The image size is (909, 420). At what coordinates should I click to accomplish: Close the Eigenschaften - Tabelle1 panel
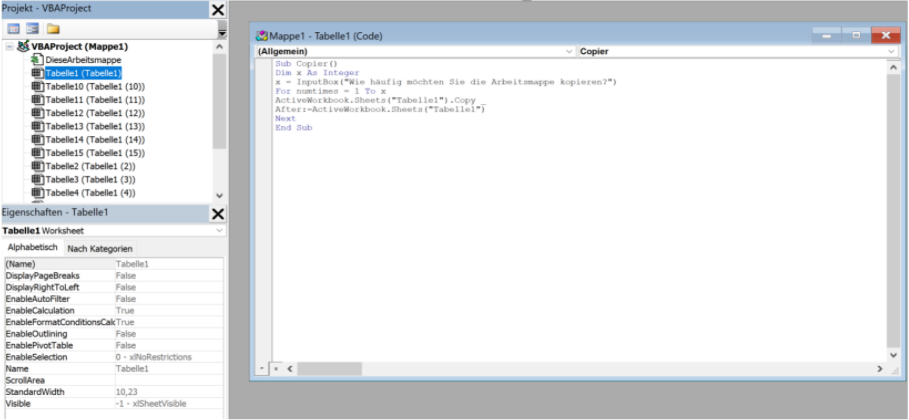pyautogui.click(x=217, y=213)
